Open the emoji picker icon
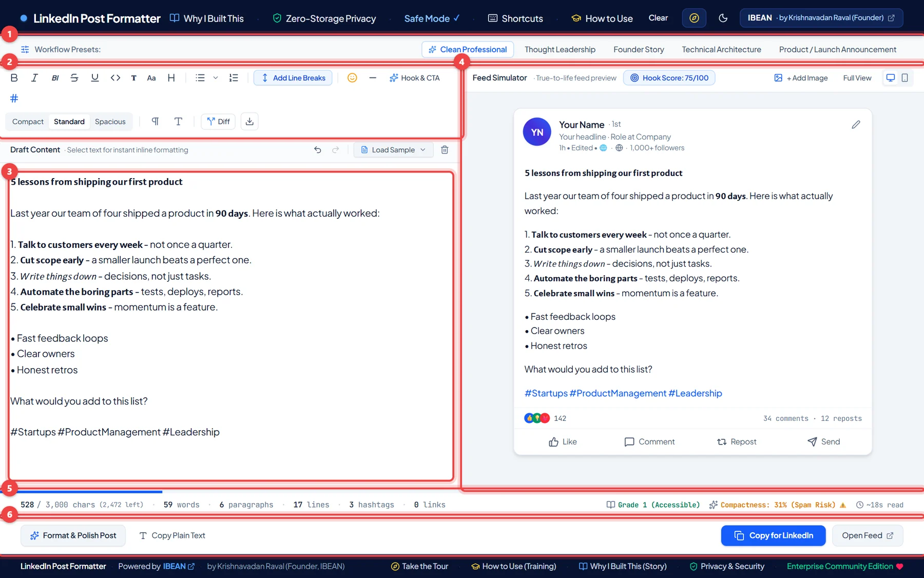This screenshot has width=924, height=578. coord(352,78)
